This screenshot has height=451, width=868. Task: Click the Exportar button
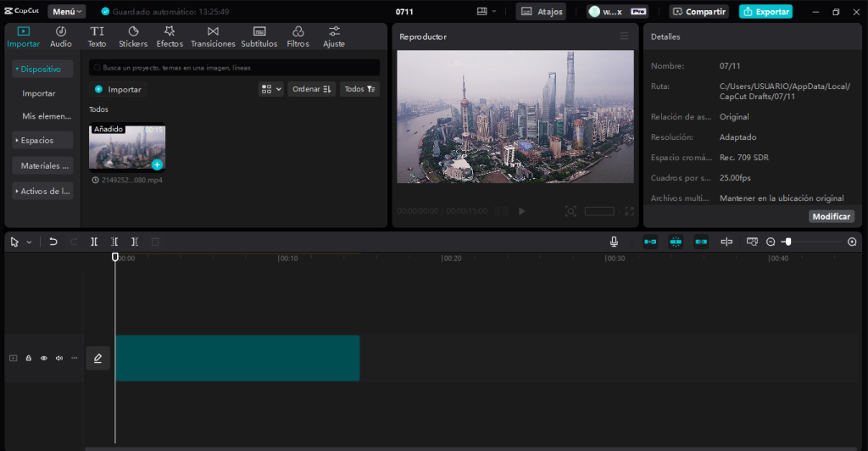[765, 12]
